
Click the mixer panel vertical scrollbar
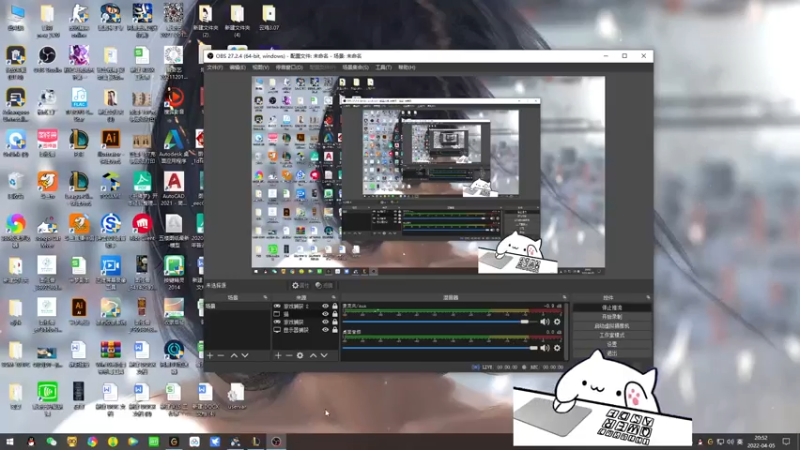[x=566, y=331]
